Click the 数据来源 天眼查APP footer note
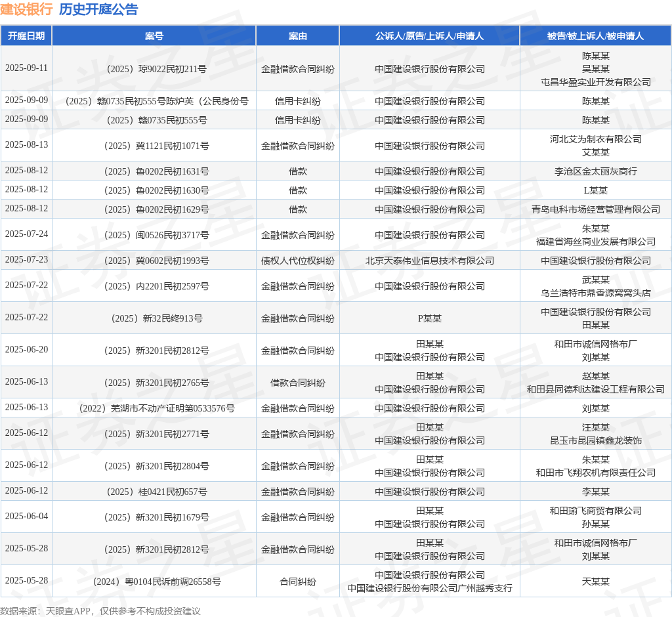Image resolution: width=672 pixels, height=617 pixels. 100,611
